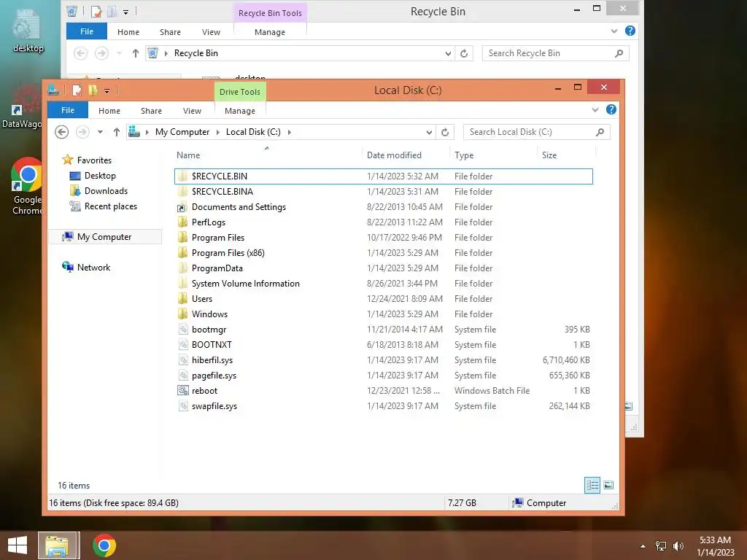Launch Google Chrome from the taskbar
The width and height of the screenshot is (747, 560).
104,545
